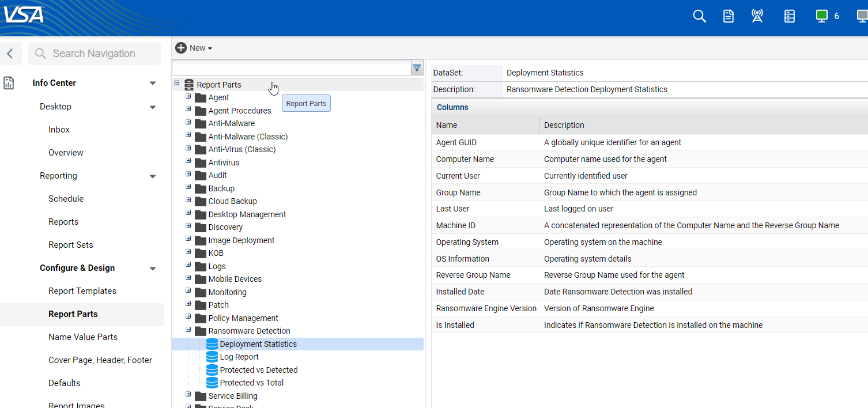868x408 pixels.
Task: Click the filter funnel icon
Action: click(x=417, y=68)
